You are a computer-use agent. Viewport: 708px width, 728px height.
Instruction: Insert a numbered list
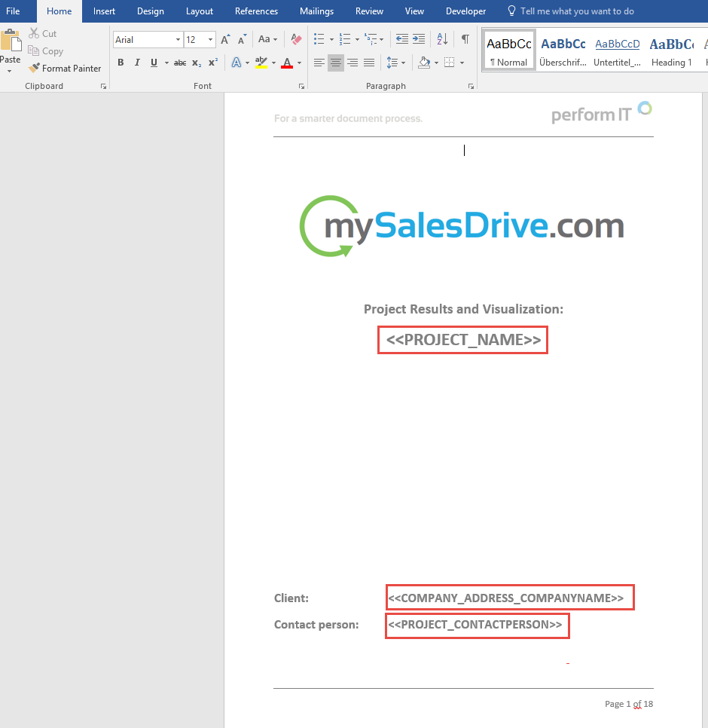click(x=345, y=39)
